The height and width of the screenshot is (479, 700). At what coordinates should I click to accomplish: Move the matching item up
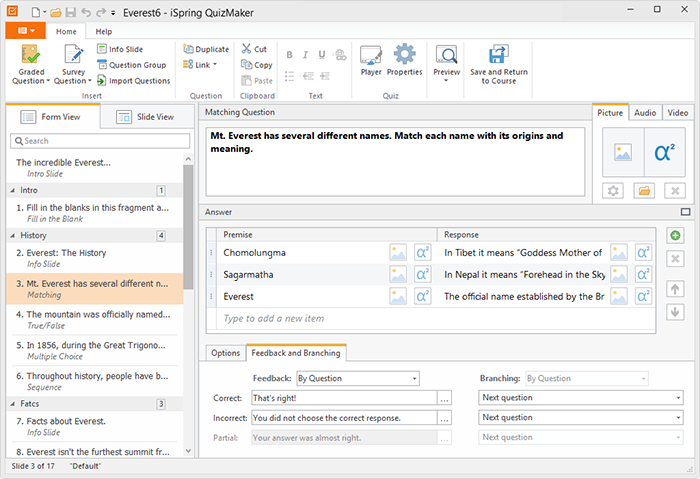675,289
